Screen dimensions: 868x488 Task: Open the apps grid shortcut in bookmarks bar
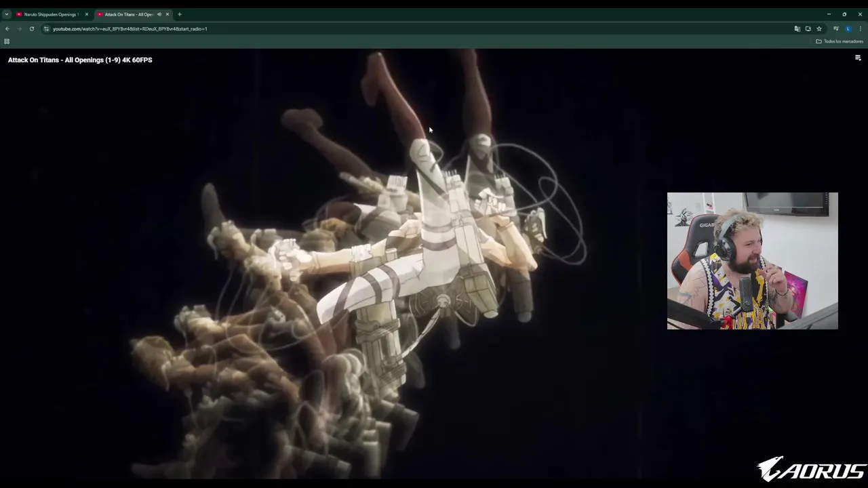(7, 41)
